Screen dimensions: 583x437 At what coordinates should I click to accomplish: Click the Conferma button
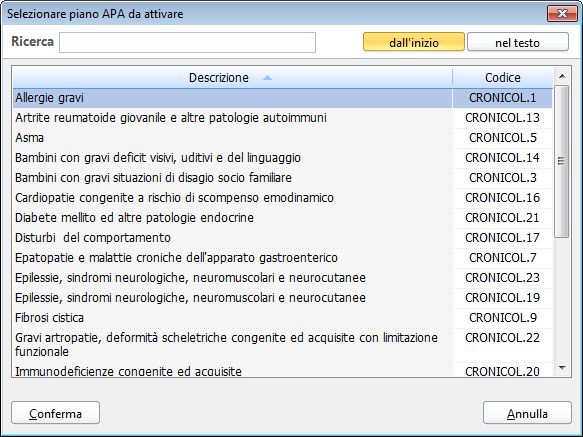coord(55,413)
